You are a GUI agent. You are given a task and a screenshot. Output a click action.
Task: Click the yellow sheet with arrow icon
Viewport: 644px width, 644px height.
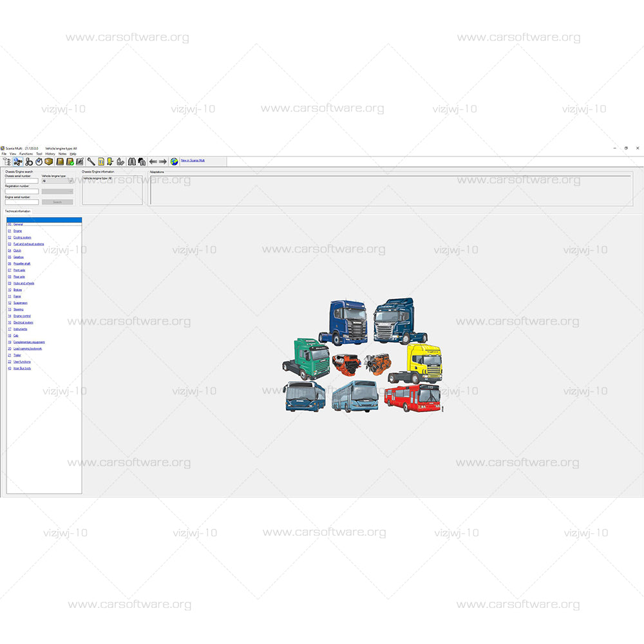point(110,162)
